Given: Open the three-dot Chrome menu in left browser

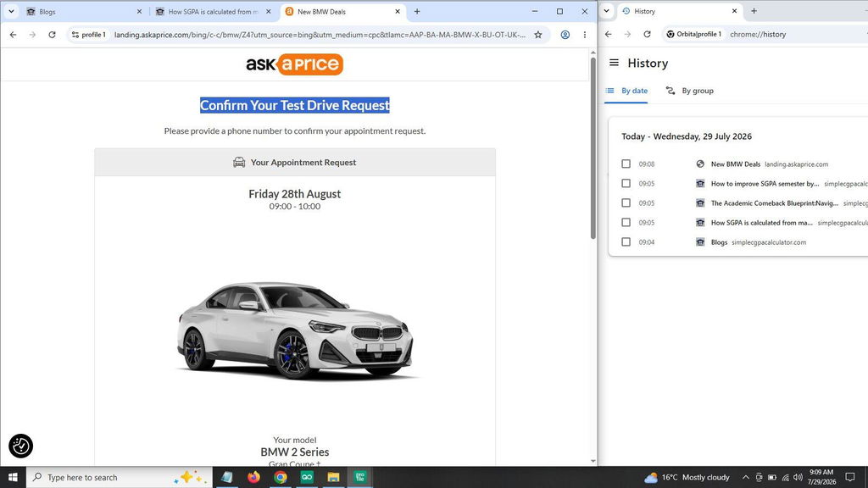Looking at the screenshot, I should pyautogui.click(x=585, y=34).
